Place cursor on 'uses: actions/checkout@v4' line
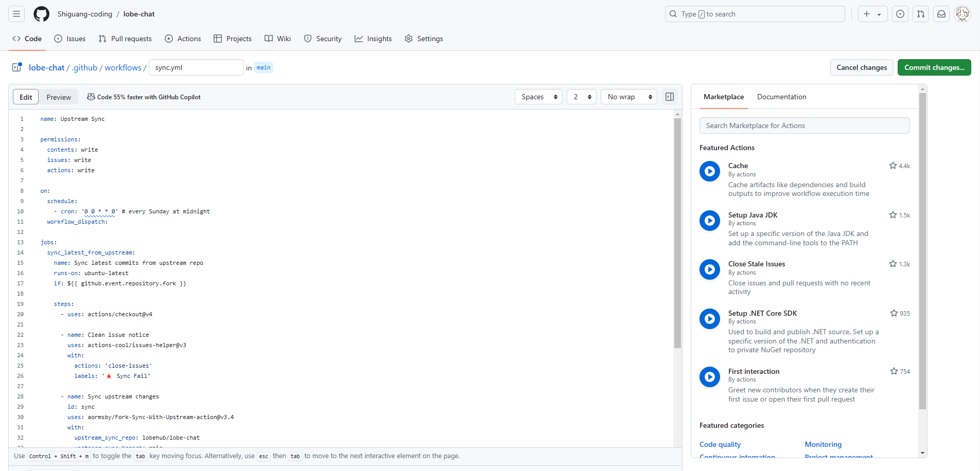980x471 pixels. [110, 314]
